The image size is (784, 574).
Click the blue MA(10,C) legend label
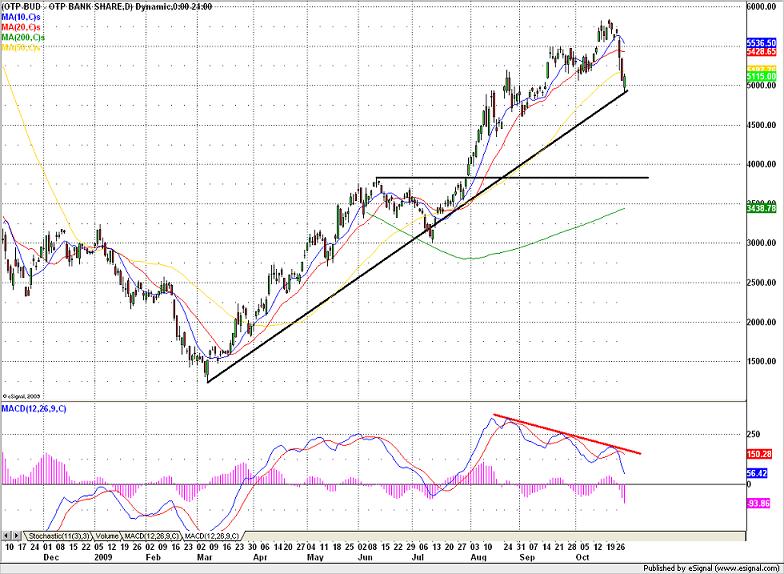tap(19, 17)
